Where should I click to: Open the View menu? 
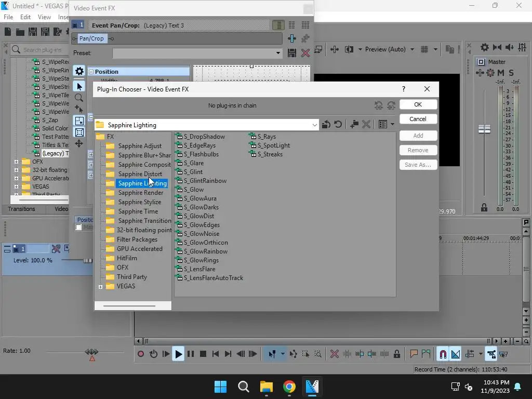coord(44,17)
